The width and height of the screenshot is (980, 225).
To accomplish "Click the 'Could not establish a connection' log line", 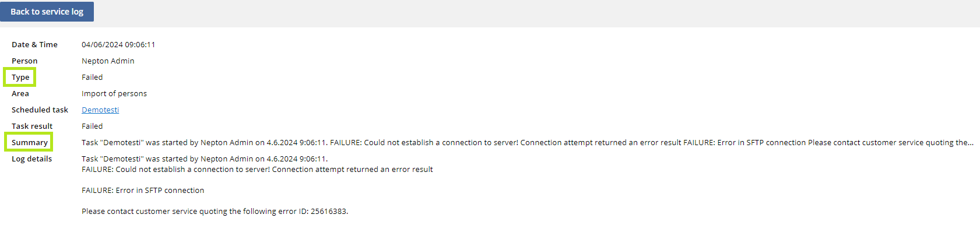I will click(257, 169).
